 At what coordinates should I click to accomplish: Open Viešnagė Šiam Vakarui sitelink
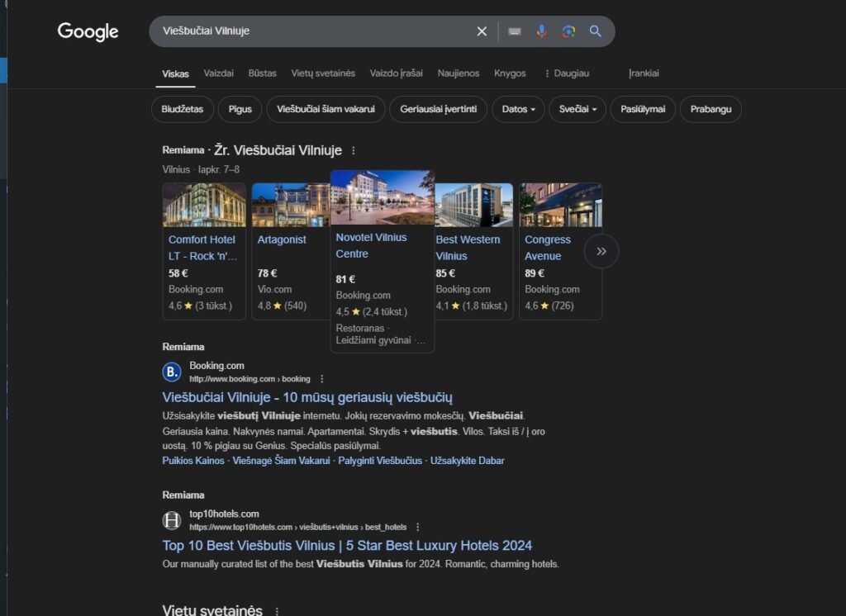click(281, 461)
